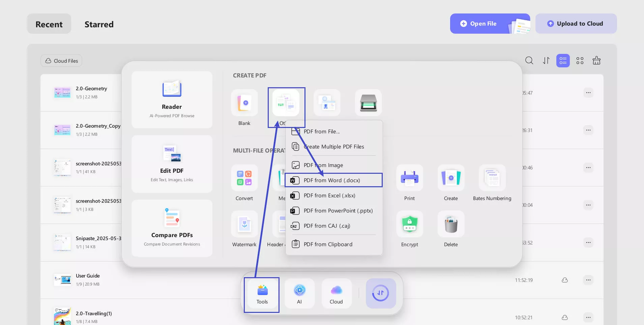
Task: Open more options for User Guide file
Action: point(588,280)
